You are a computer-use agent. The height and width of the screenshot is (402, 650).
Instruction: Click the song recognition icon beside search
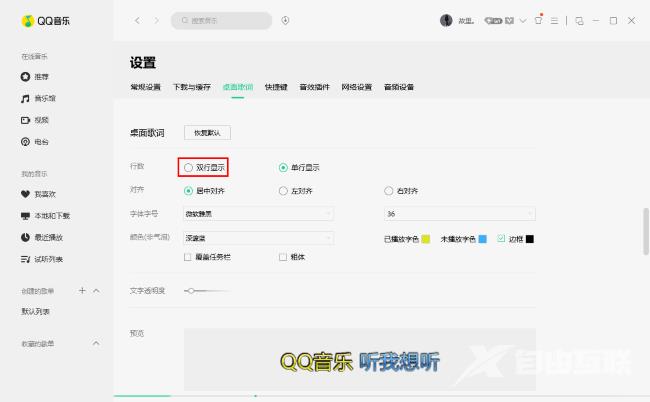tap(285, 20)
